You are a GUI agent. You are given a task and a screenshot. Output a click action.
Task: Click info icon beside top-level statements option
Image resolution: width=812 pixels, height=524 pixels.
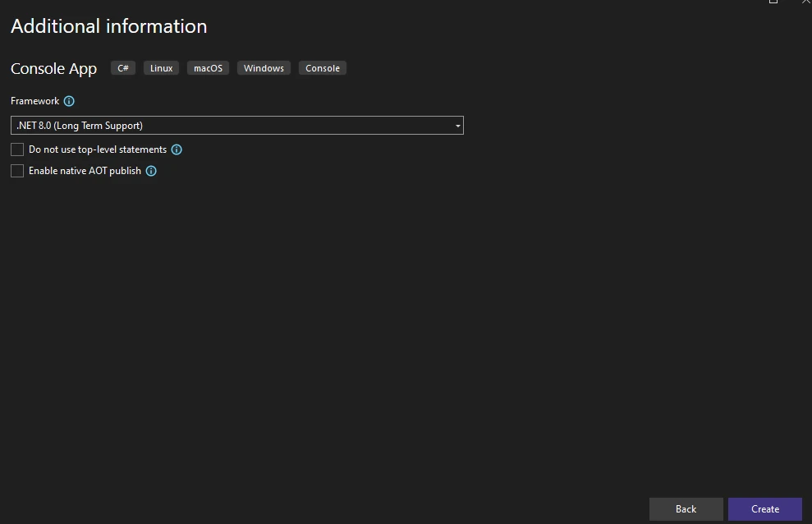pos(177,149)
